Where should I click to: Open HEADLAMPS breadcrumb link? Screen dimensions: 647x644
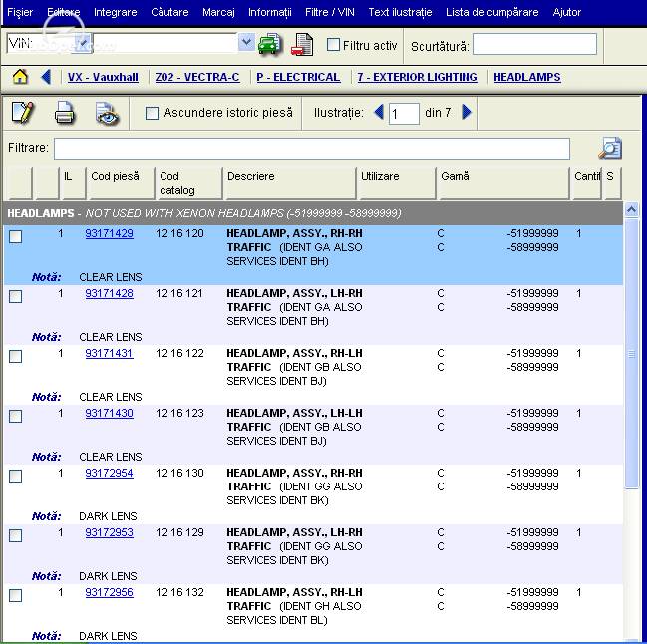[x=527, y=77]
